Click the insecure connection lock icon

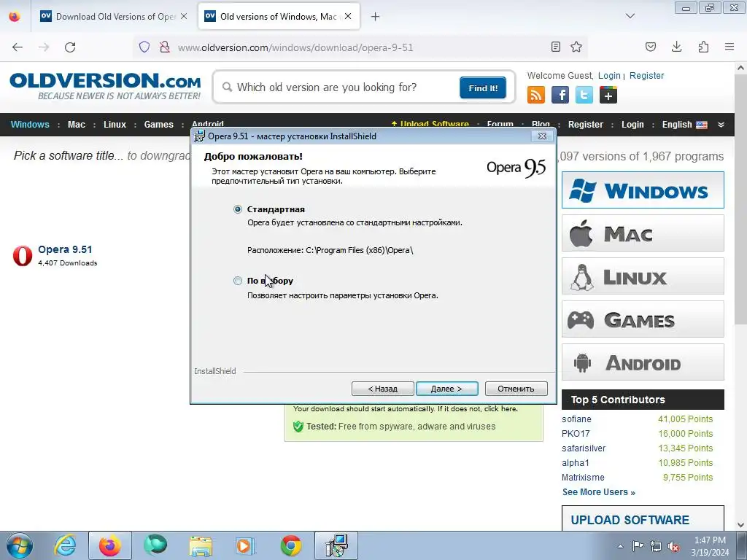(165, 47)
